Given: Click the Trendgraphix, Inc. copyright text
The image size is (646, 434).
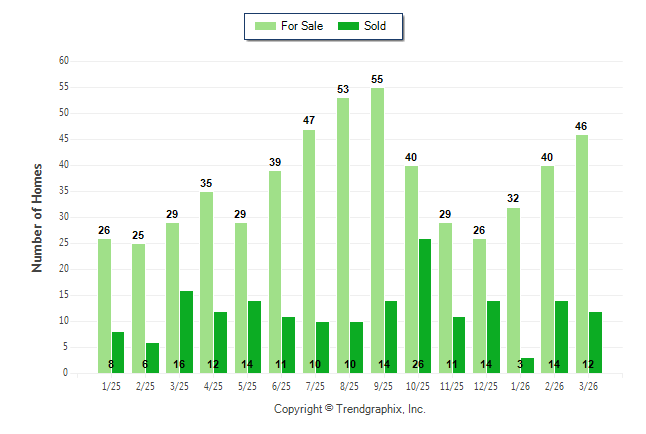Looking at the screenshot, I should coord(350,410).
